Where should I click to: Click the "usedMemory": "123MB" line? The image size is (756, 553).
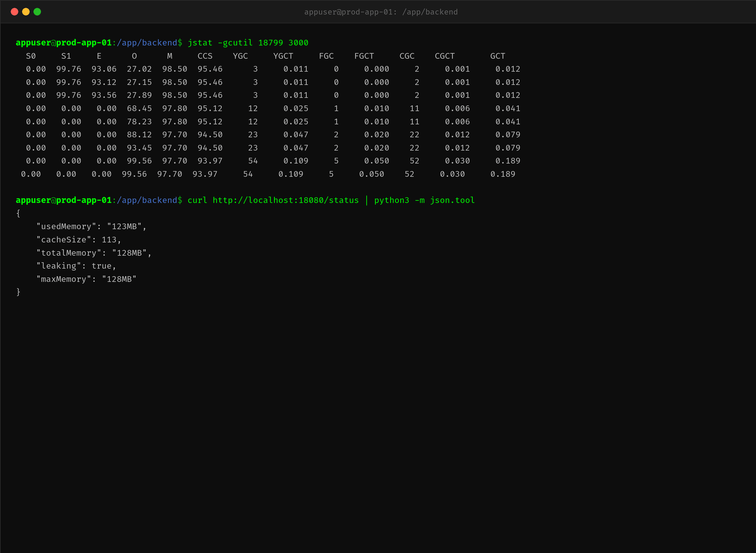pos(92,227)
